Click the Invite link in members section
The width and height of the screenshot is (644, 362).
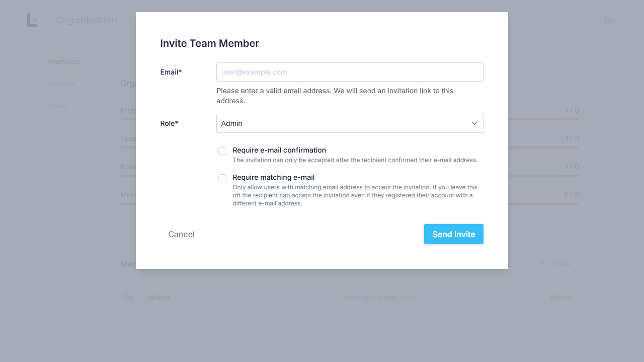[562, 264]
